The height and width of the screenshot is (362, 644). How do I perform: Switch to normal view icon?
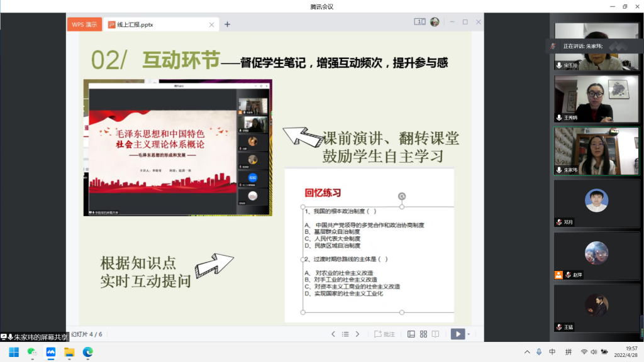tap(411, 334)
